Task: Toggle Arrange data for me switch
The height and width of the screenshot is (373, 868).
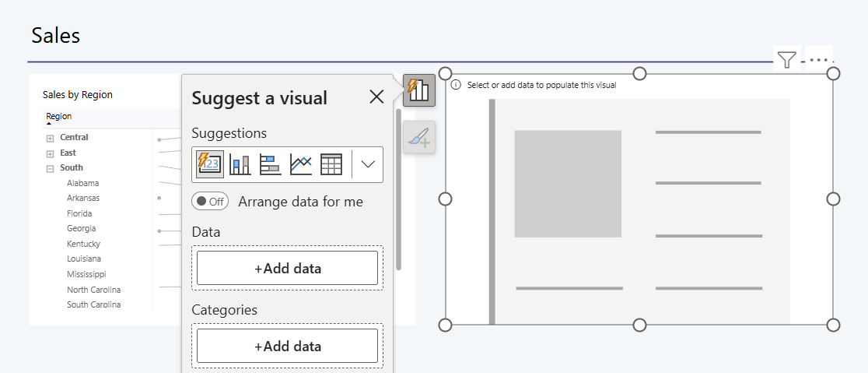Action: tap(210, 201)
